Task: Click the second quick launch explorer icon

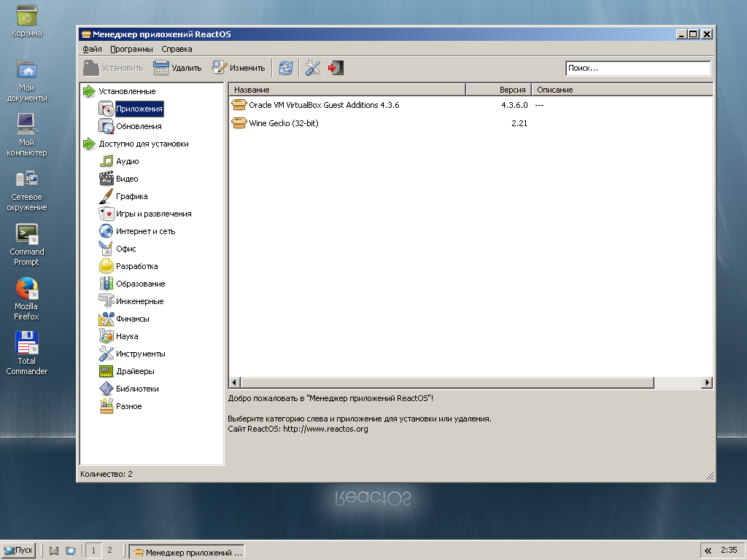Action: pyautogui.click(x=71, y=551)
